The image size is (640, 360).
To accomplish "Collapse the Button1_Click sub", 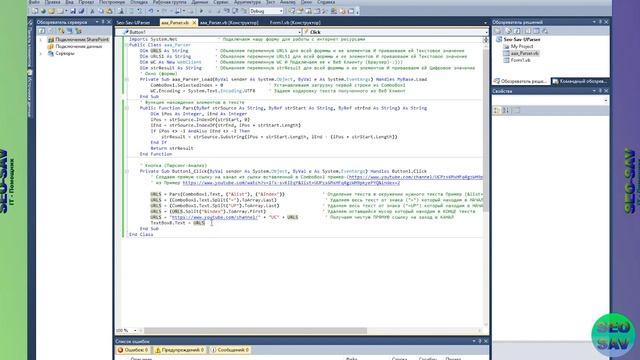I will [x=127, y=171].
